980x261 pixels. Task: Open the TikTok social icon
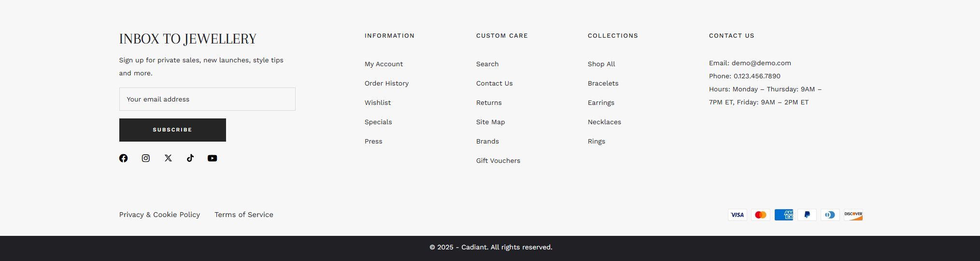click(190, 158)
